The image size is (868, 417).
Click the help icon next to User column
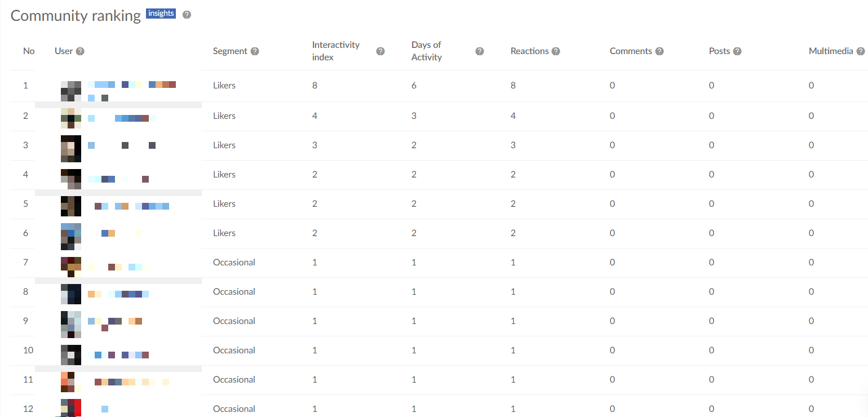coord(80,51)
